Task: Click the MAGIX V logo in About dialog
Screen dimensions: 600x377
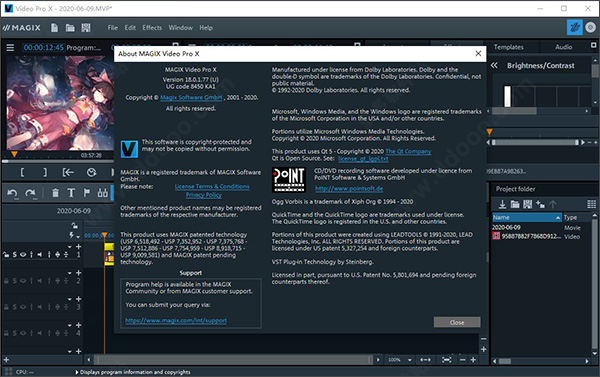Action: pos(129,149)
